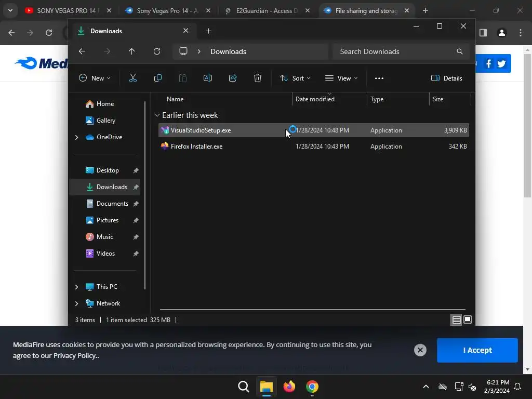532x399 pixels.
Task: Click the Copy icon in the Explorer toolbar
Action: pyautogui.click(x=158, y=78)
